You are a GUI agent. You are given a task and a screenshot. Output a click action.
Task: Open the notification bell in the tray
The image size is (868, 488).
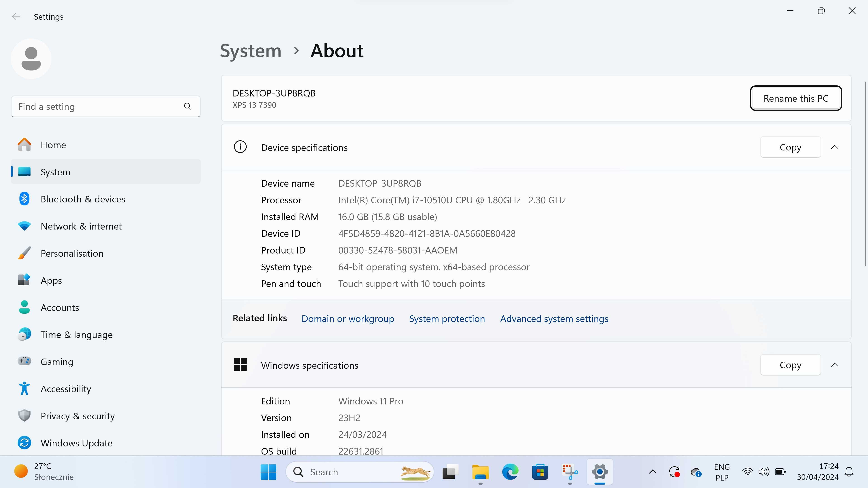[x=849, y=472]
